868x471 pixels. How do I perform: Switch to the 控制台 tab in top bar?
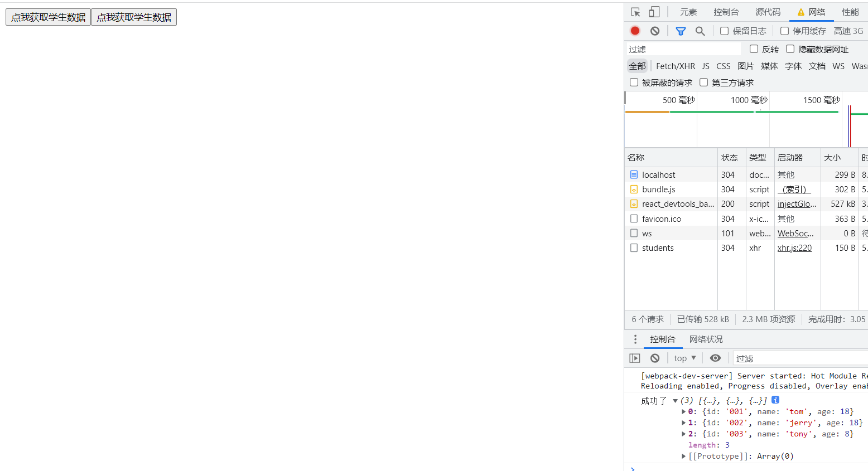[x=726, y=12]
